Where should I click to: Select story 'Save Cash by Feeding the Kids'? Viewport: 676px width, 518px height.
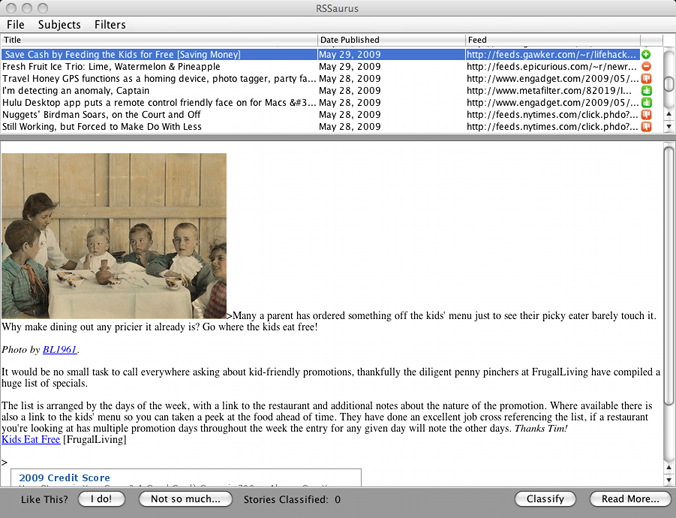coord(159,55)
